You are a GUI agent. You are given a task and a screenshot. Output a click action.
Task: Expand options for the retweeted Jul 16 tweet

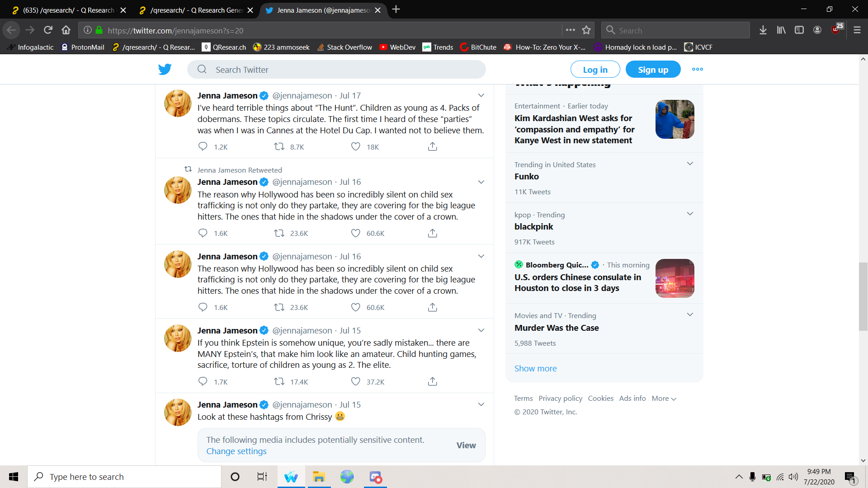[481, 182]
